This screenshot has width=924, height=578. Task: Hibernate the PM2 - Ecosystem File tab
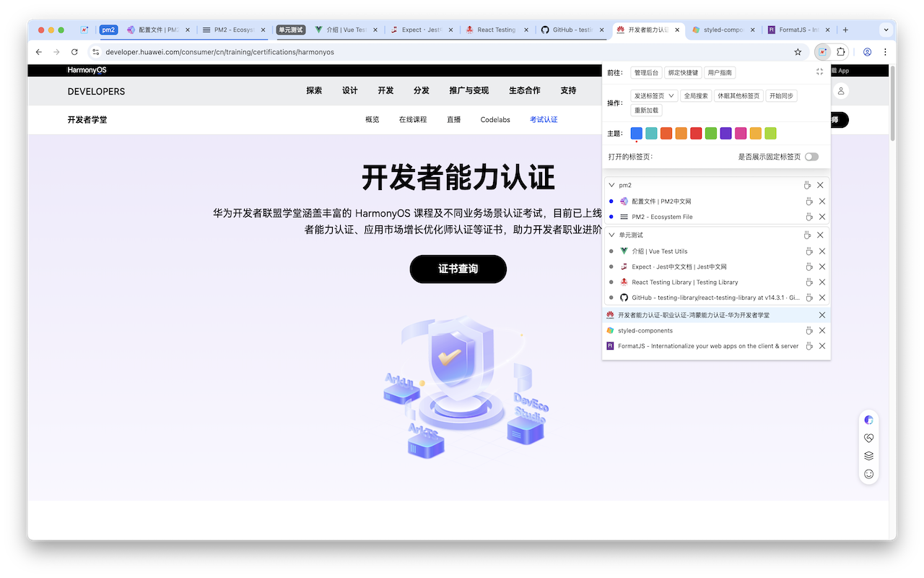coord(810,217)
